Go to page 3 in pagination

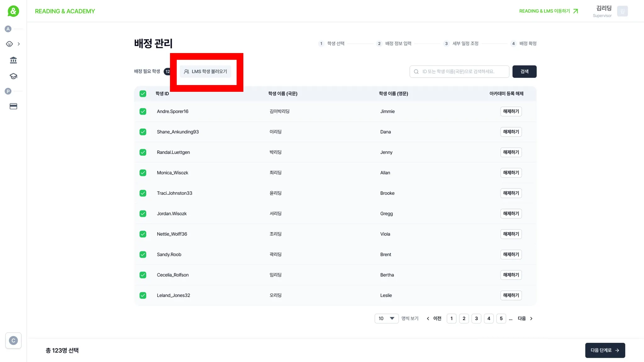476,318
